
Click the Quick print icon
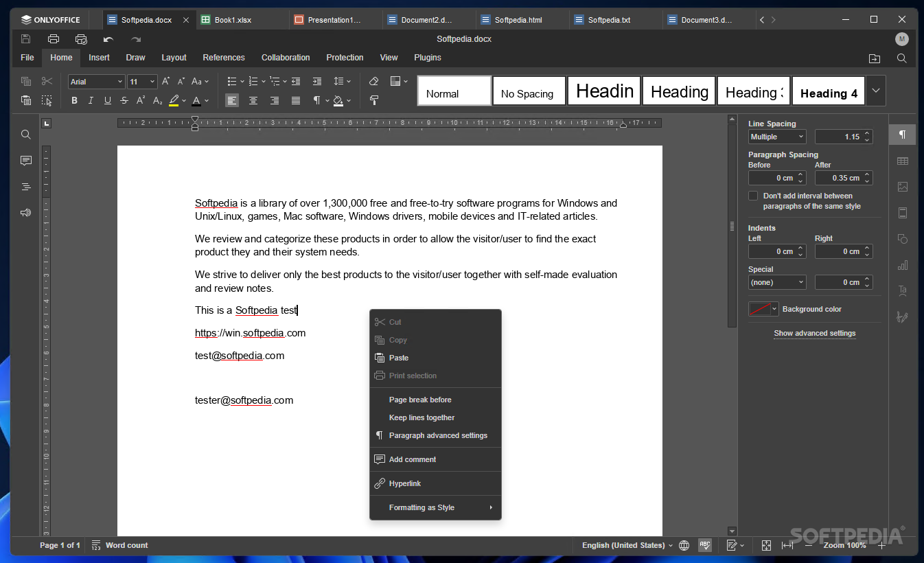(81, 39)
